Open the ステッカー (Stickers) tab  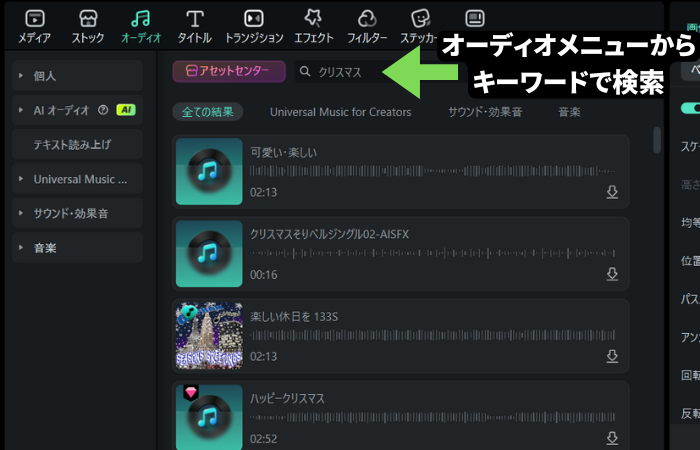420,26
